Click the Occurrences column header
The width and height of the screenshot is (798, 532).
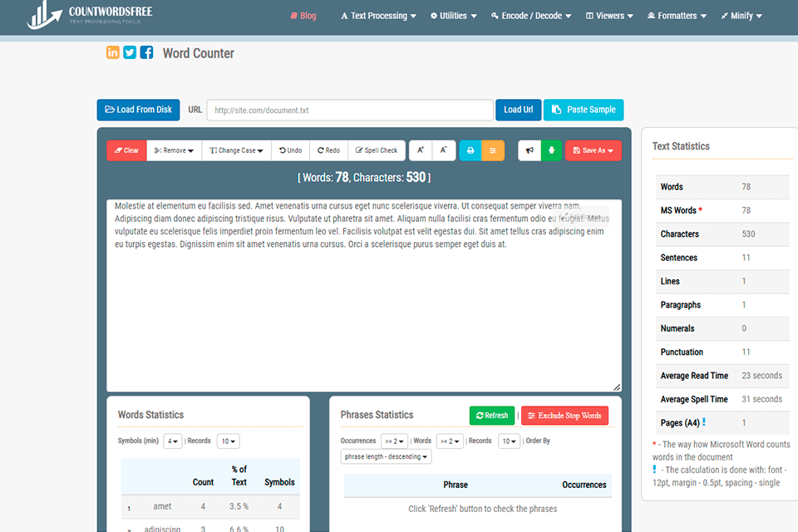coord(584,485)
